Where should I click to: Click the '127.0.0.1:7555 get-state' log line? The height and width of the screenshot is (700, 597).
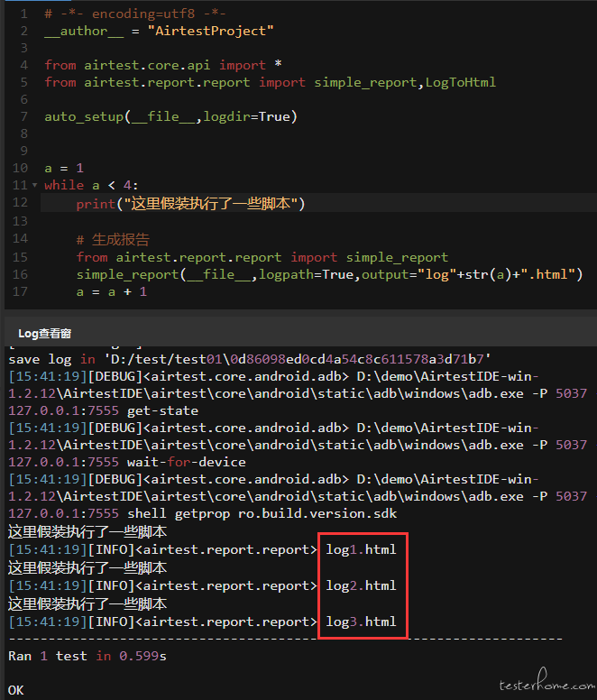coord(103,410)
